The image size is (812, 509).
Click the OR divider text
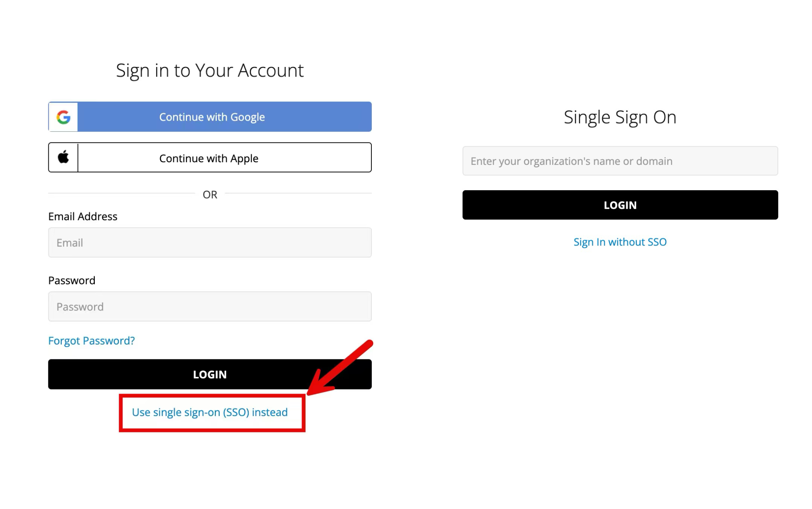[210, 194]
